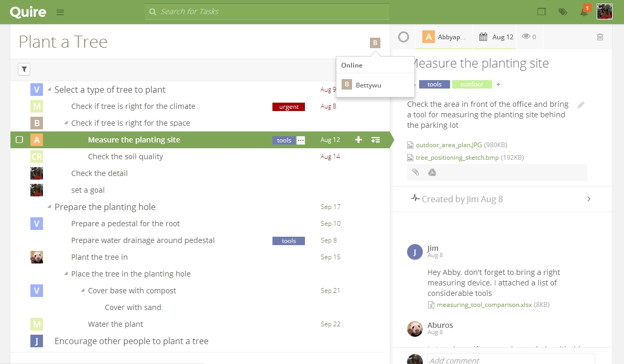Focus the Search for Tasks field
Image resolution: width=624 pixels, height=364 pixels.
coord(267,12)
